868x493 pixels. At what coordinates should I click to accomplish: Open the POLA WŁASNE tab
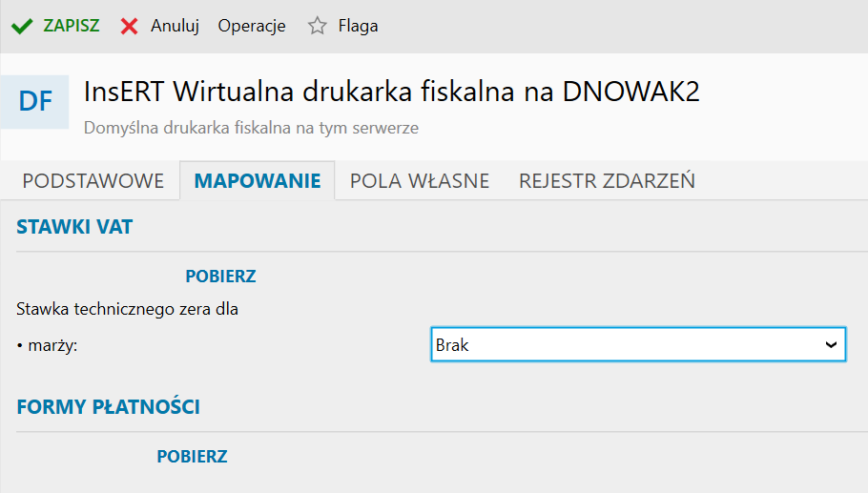[420, 181]
